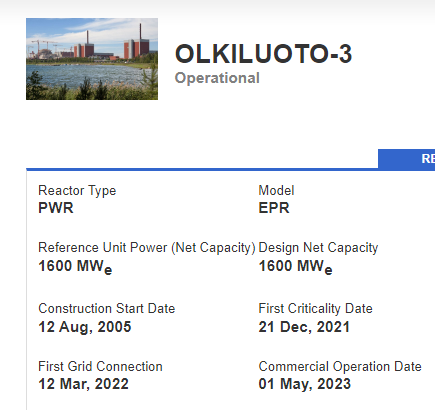This screenshot has width=435, height=410.
Task: Click the OLKILUOTO-3 title heading
Action: 263,54
